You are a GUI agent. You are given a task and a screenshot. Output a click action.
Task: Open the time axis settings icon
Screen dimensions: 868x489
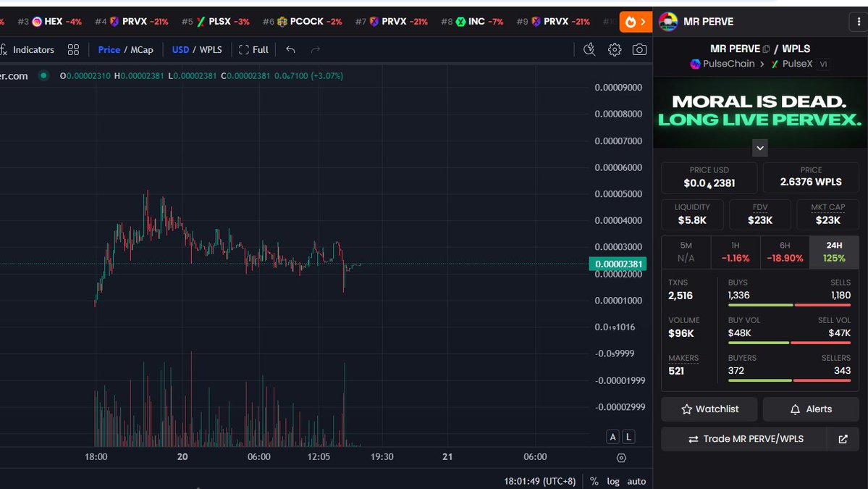(x=621, y=458)
